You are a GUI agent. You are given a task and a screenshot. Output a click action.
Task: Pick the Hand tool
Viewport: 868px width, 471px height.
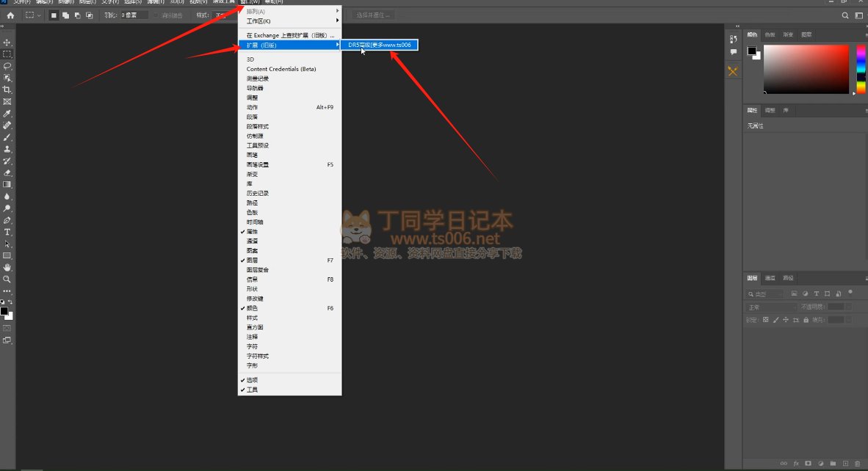(7, 268)
